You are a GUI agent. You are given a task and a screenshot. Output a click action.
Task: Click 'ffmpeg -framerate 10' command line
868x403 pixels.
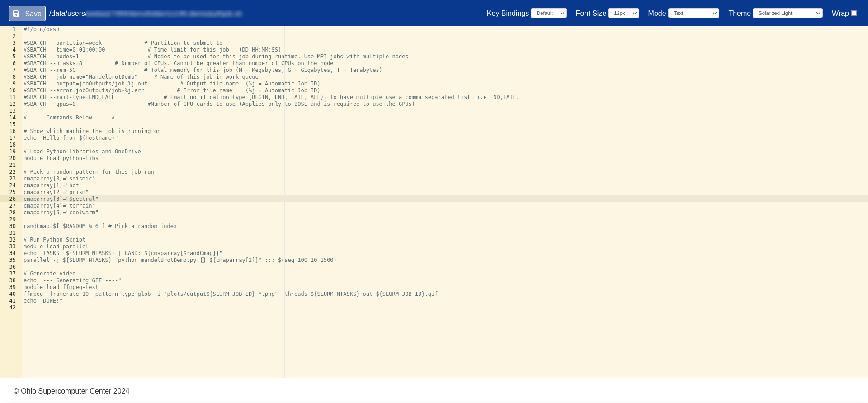tap(231, 294)
